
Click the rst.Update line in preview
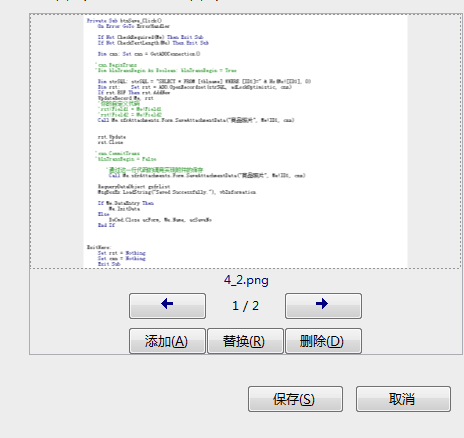pos(112,137)
